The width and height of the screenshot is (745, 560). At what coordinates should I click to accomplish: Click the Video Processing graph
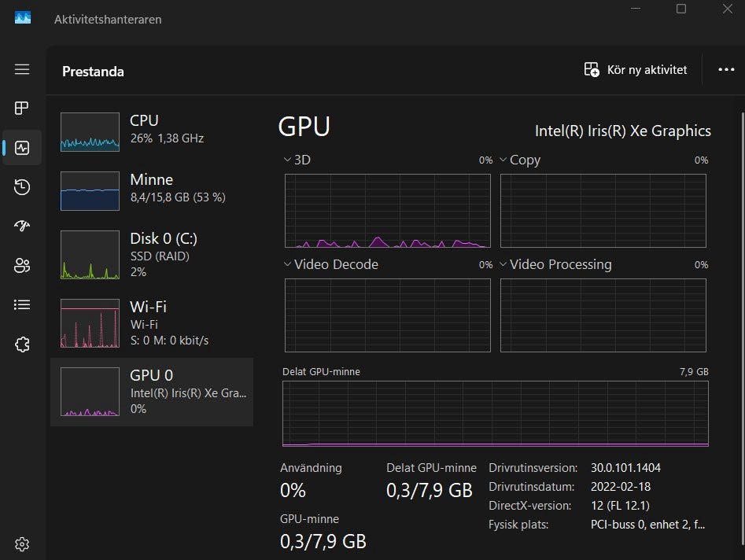(x=603, y=315)
